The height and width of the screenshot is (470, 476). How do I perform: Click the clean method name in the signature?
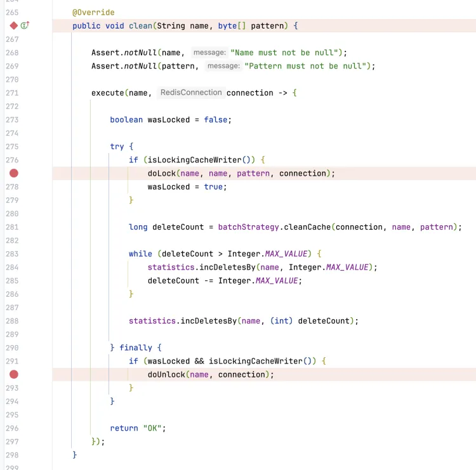tap(140, 26)
